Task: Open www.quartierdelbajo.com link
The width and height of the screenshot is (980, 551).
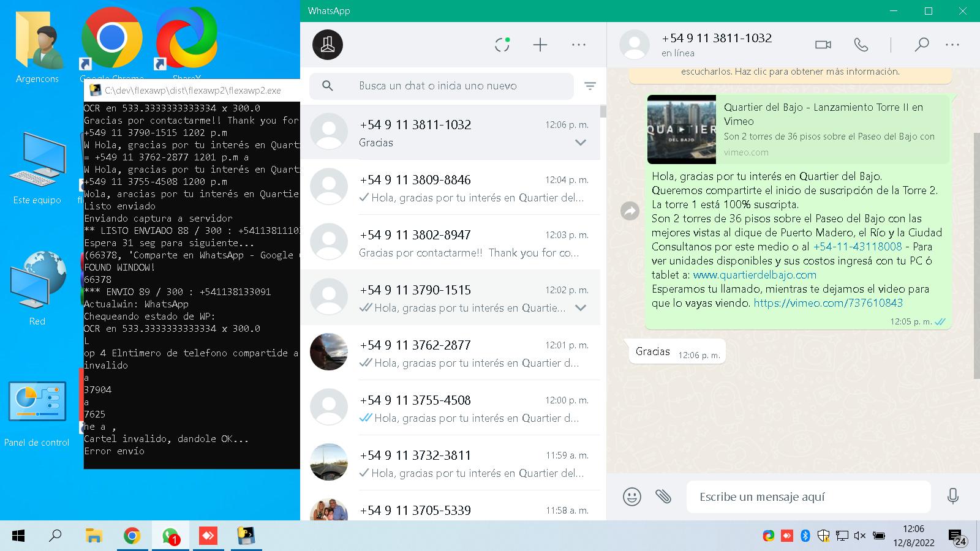Action: click(755, 275)
